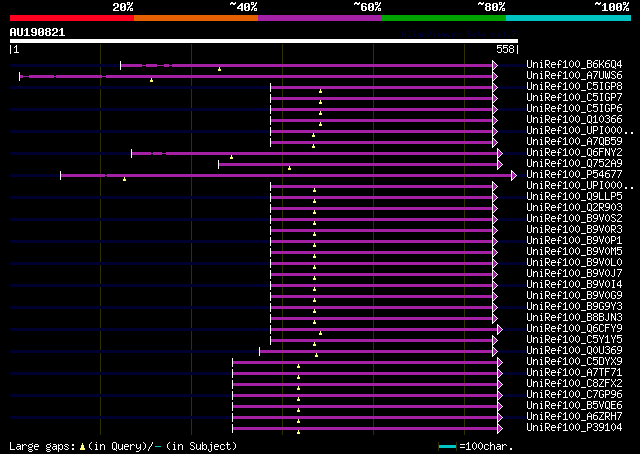Click the query end position 558
Screen dimensions: 640x454
505,49
